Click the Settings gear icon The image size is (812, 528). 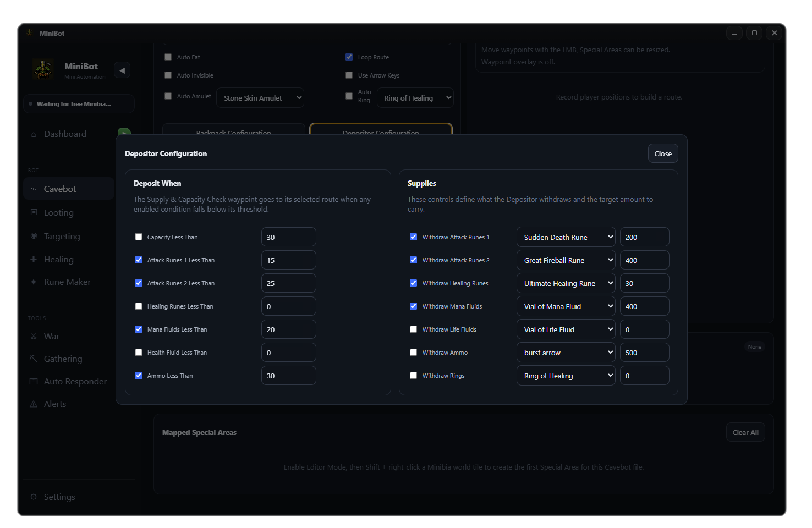34,497
